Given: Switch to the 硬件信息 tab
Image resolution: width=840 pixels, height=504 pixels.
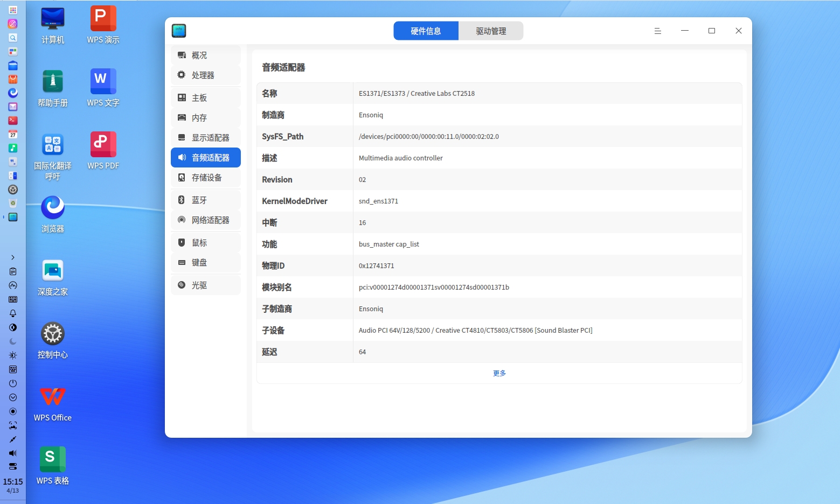Looking at the screenshot, I should 426,31.
